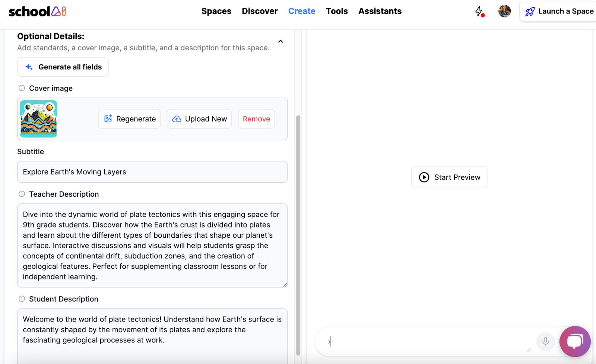Open the SchoolAI logo home link
Screen dimensions: 596x364
[37, 12]
